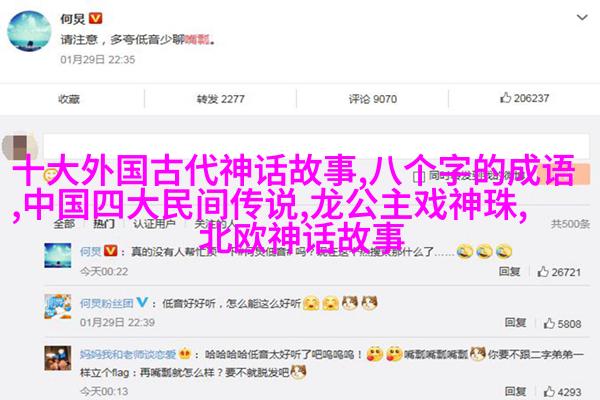Click 转发 2277 to repost

click(x=220, y=99)
